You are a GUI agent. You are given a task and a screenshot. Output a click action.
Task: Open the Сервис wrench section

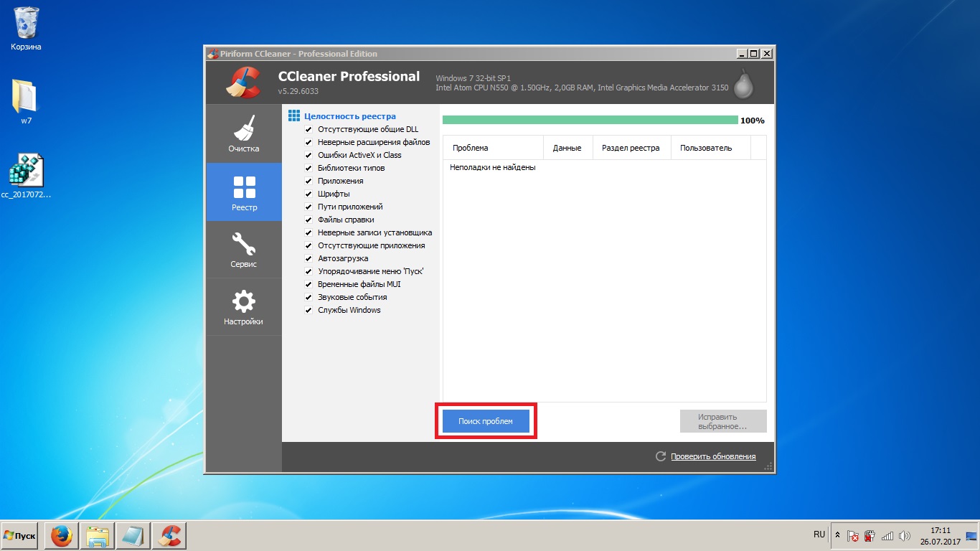click(244, 249)
